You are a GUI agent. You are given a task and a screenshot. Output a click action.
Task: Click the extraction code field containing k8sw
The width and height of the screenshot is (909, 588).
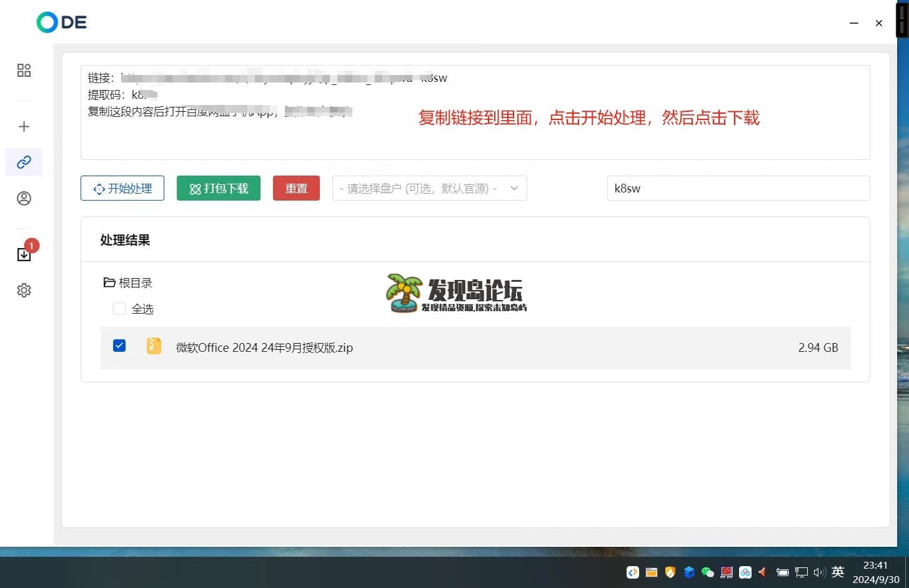tap(738, 188)
